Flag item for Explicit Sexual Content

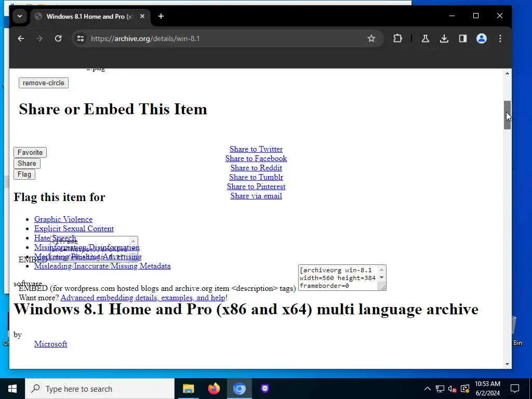pos(74,229)
